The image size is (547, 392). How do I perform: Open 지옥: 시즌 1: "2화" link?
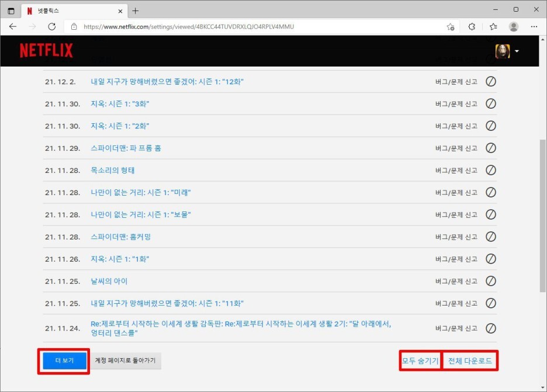[x=120, y=126]
